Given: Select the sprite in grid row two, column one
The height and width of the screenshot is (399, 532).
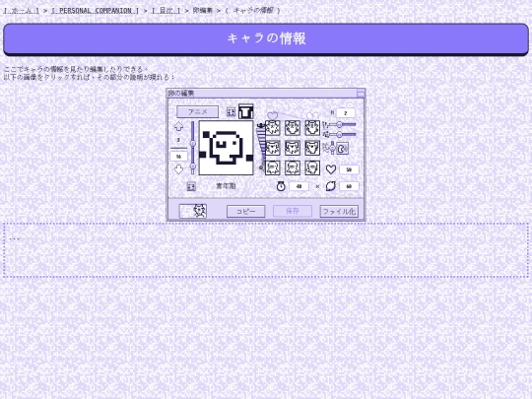Looking at the screenshot, I should pyautogui.click(x=273, y=148).
